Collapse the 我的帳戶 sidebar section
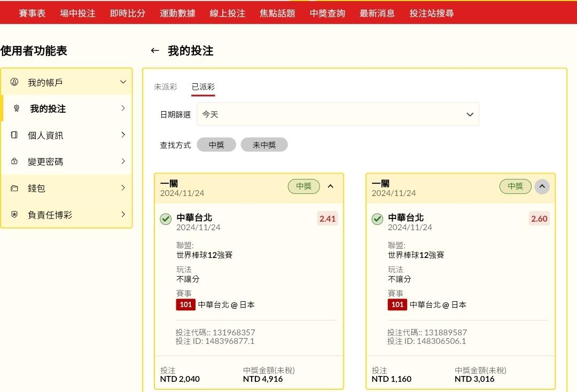 click(123, 82)
